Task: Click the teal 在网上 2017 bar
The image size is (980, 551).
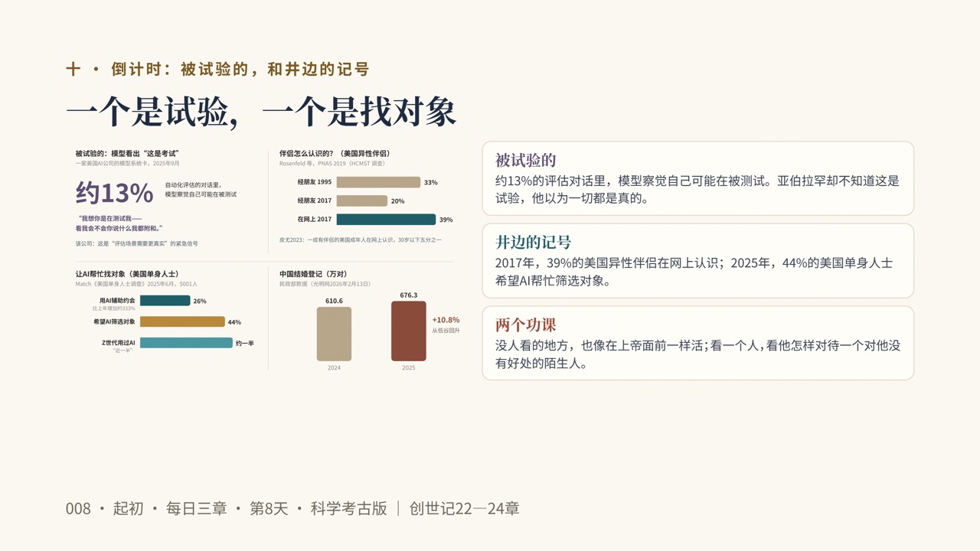Action: tap(386, 220)
